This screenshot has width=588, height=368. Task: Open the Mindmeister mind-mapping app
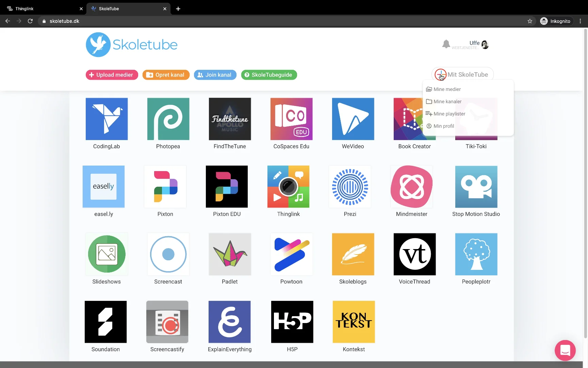pos(411,187)
